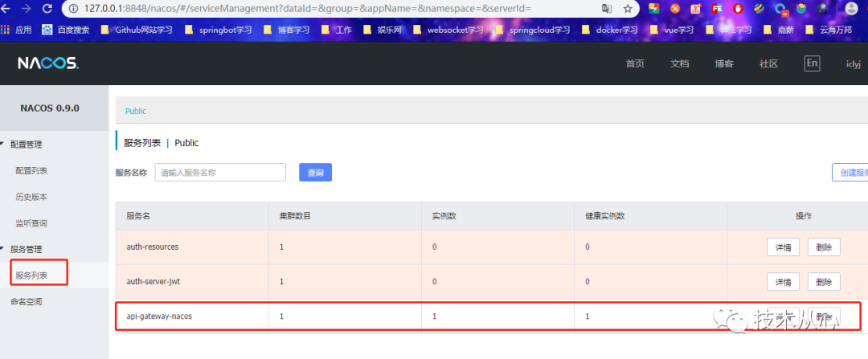Screen dimensions: 868x359
Task: Go to 首页 in the top navigation
Action: pyautogui.click(x=635, y=63)
